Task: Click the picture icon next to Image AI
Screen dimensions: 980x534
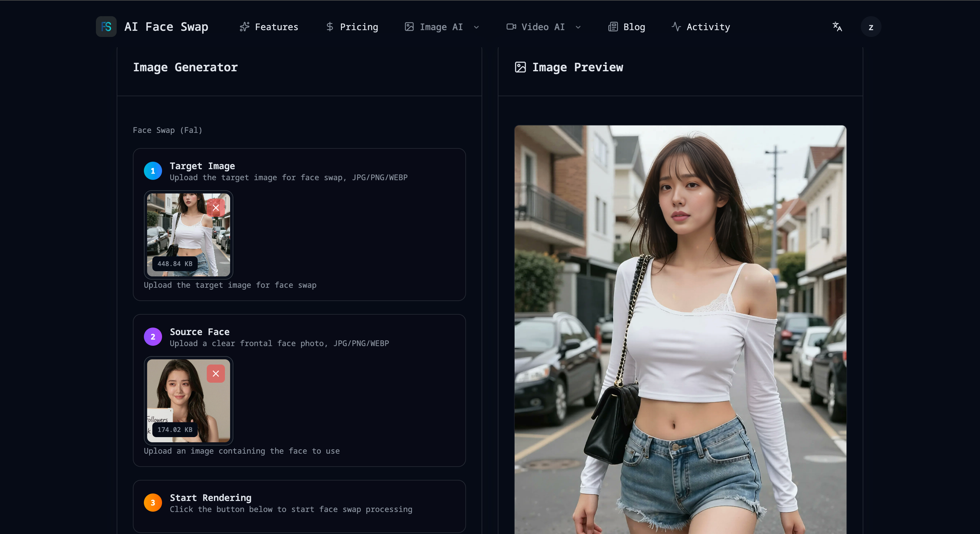Action: click(x=409, y=27)
